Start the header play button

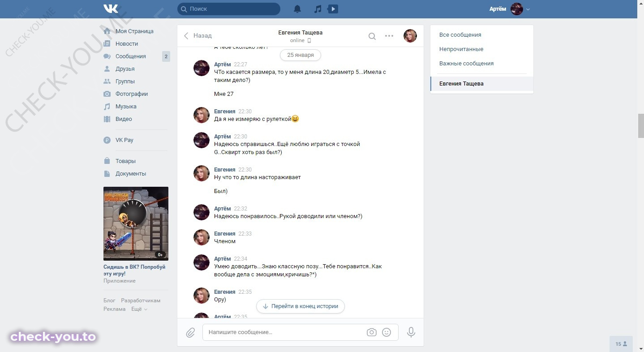coord(333,9)
